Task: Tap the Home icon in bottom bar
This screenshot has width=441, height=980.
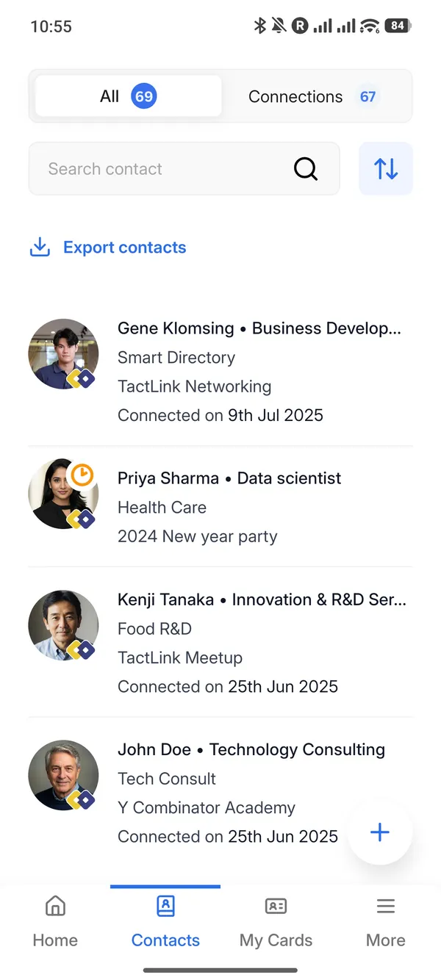Action: point(55,906)
